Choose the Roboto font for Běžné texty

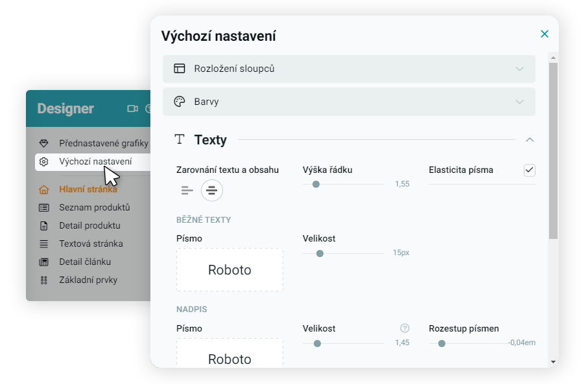coord(229,270)
